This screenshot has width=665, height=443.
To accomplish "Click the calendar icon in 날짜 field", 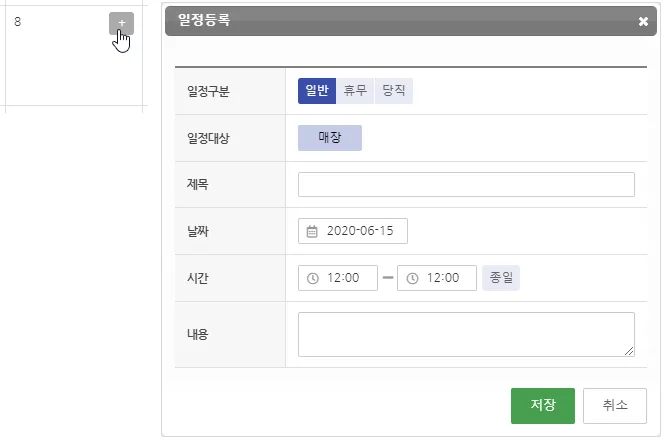I will tap(312, 231).
